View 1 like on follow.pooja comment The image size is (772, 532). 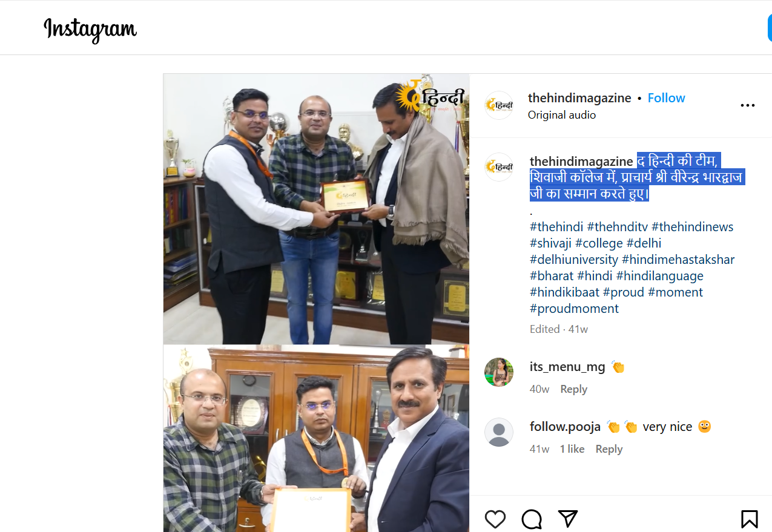pyautogui.click(x=572, y=449)
